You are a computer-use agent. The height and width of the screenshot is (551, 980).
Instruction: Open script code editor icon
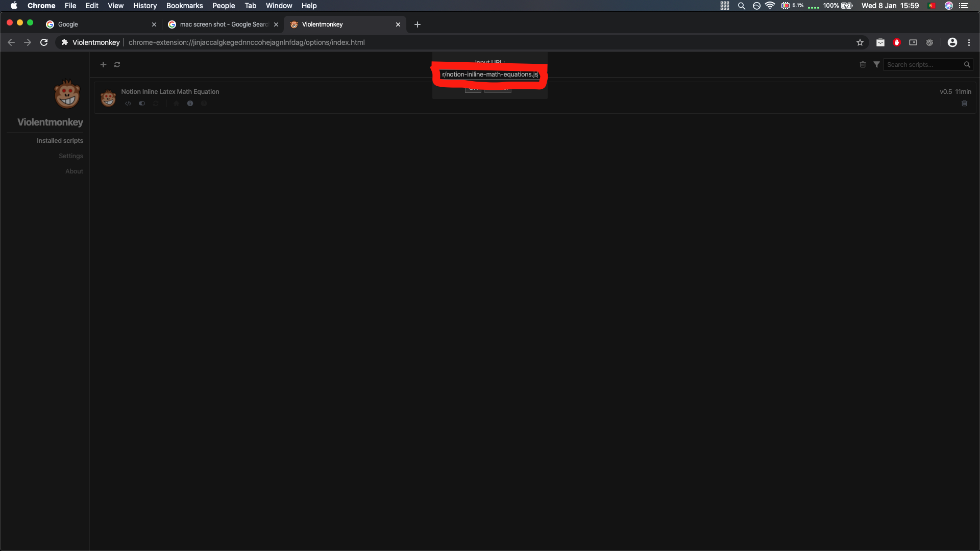pyautogui.click(x=128, y=104)
